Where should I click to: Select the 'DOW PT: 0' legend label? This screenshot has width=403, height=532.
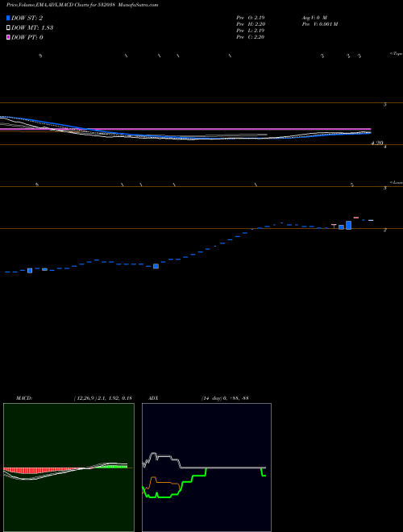[27, 37]
